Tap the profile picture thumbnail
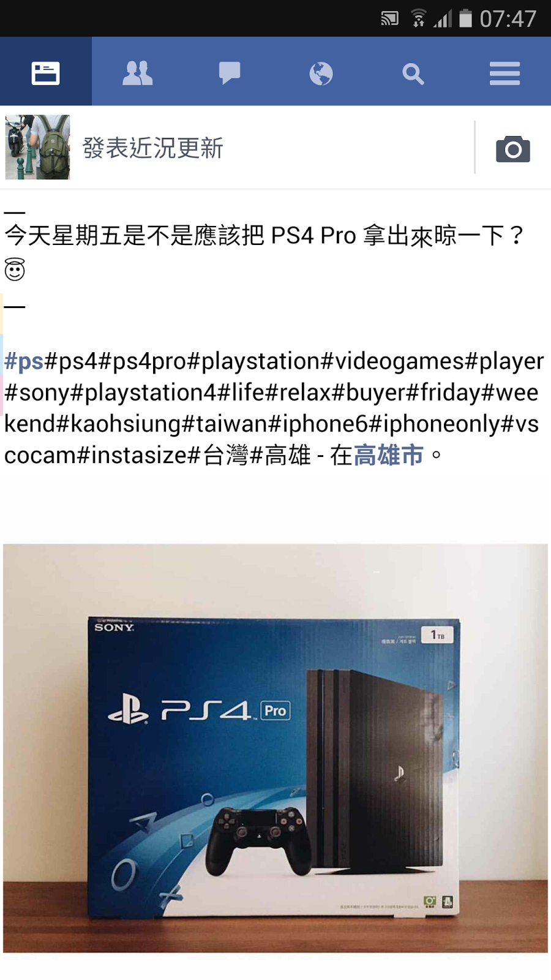This screenshot has height=980, width=551. 37,147
